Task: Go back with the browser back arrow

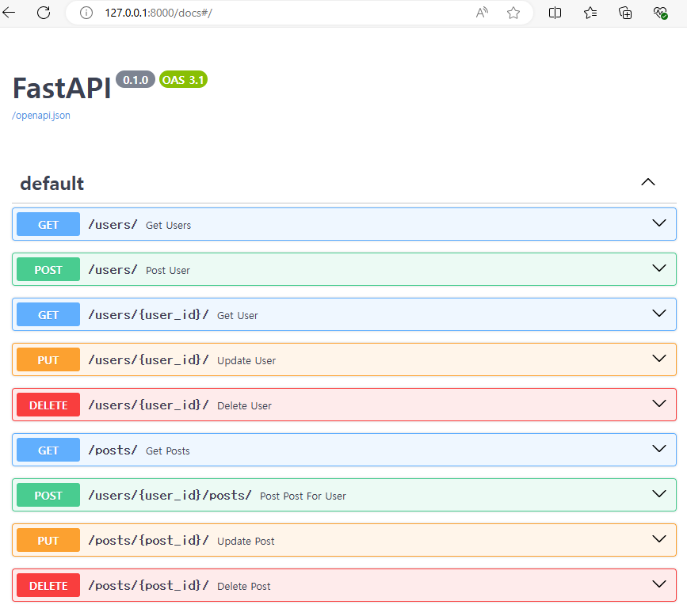Action: pos(9,13)
